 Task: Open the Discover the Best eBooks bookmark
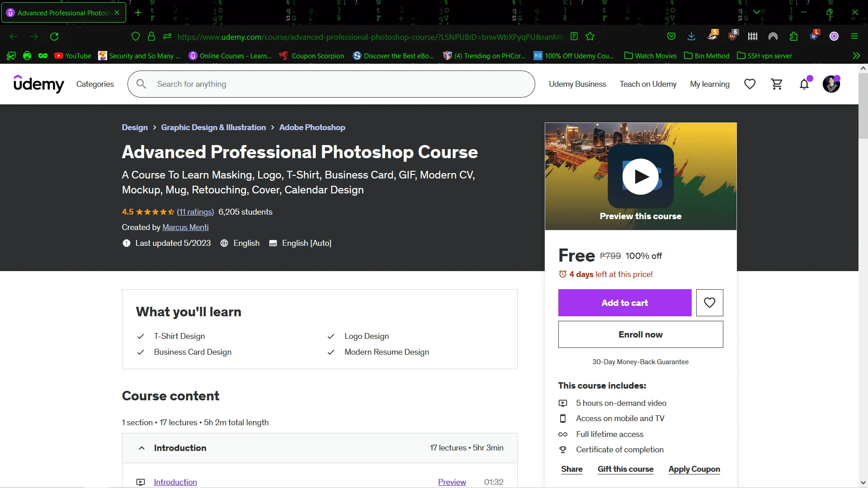coord(393,56)
